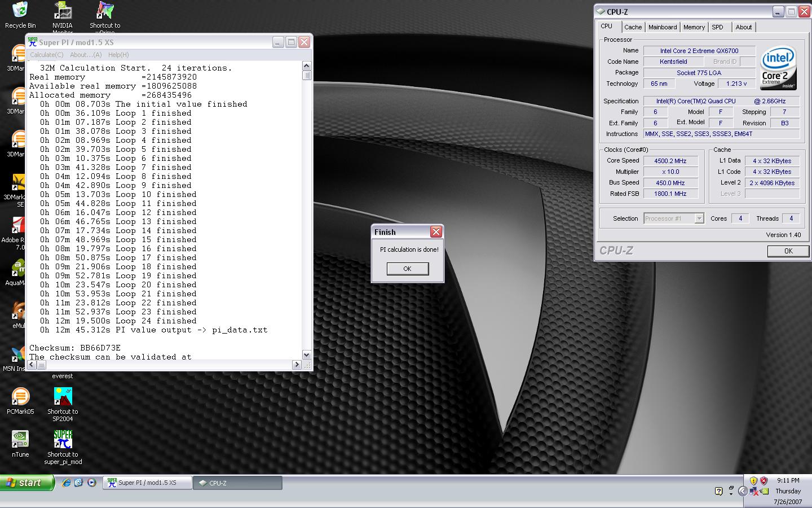Click the Loop 24 finished line
Screen dimensions: 812x508
118,321
